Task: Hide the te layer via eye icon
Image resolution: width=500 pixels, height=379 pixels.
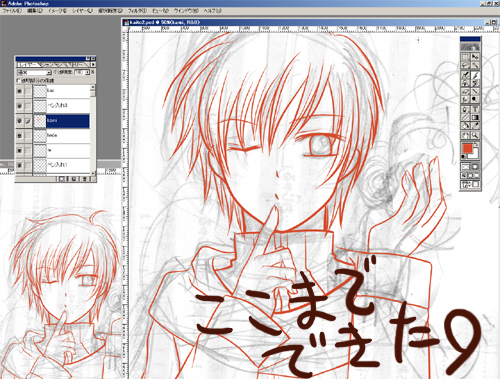Action: click(20, 151)
